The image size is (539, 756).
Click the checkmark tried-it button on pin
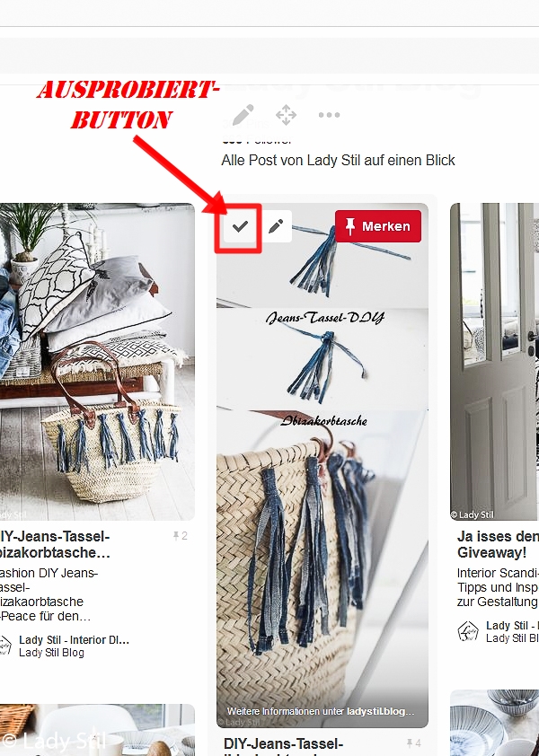coord(240,226)
